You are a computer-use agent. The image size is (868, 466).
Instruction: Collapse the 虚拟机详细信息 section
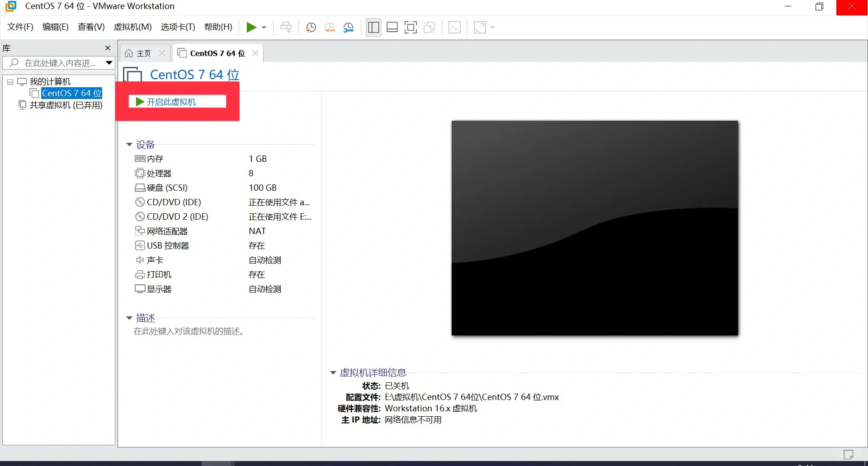(333, 372)
